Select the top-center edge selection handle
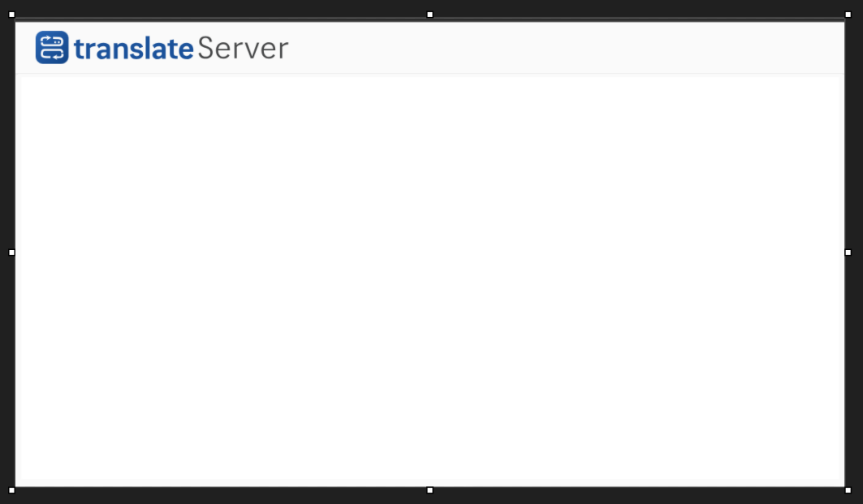This screenshot has height=504, width=863. 429,15
